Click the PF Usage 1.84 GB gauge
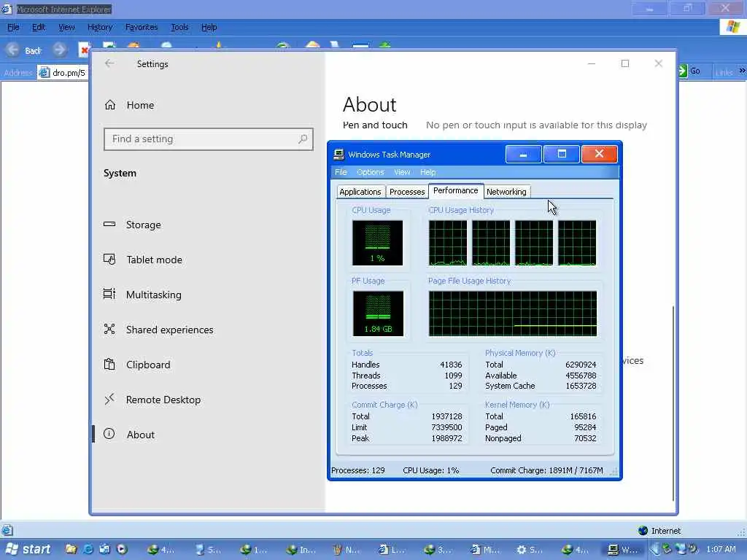The image size is (747, 560). point(378,314)
